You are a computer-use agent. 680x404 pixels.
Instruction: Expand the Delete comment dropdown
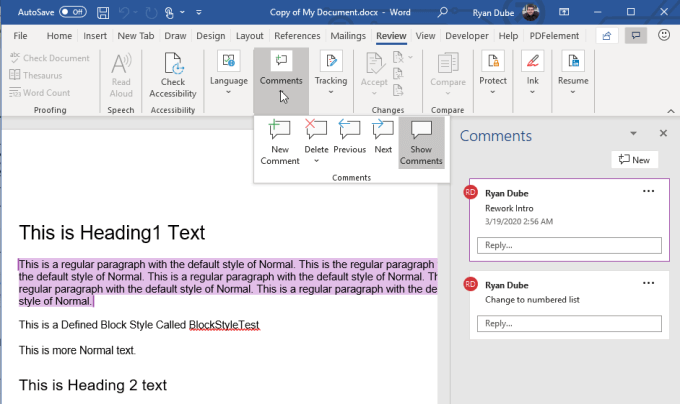click(x=316, y=160)
